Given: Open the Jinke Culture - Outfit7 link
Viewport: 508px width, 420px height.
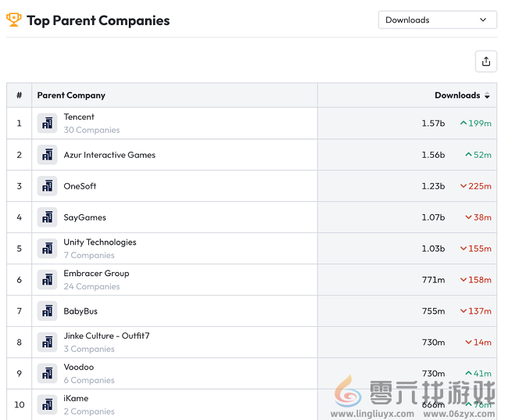Looking at the screenshot, I should click(106, 336).
